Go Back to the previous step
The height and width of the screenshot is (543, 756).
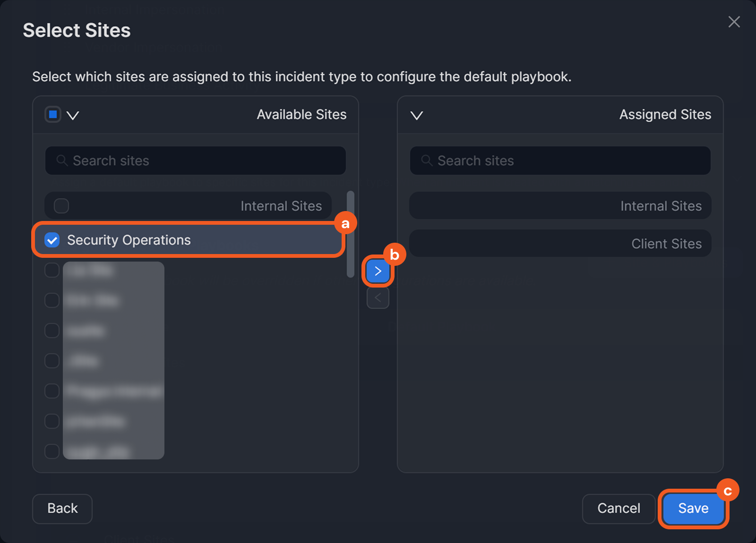point(62,509)
